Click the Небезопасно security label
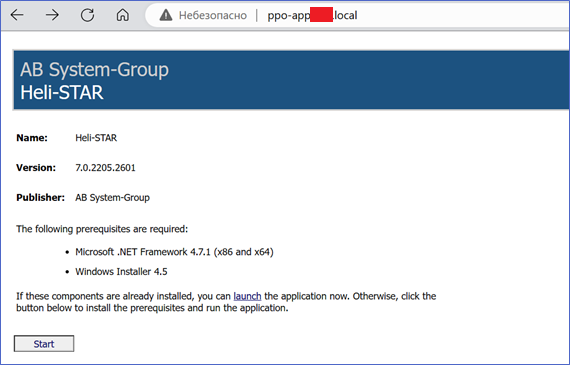The height and width of the screenshot is (365, 570). tap(213, 15)
